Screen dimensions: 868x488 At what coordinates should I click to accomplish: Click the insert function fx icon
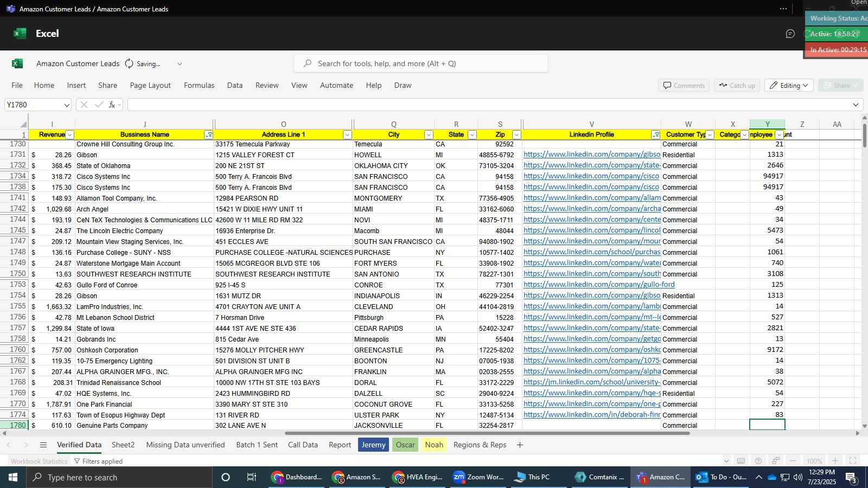pos(112,105)
